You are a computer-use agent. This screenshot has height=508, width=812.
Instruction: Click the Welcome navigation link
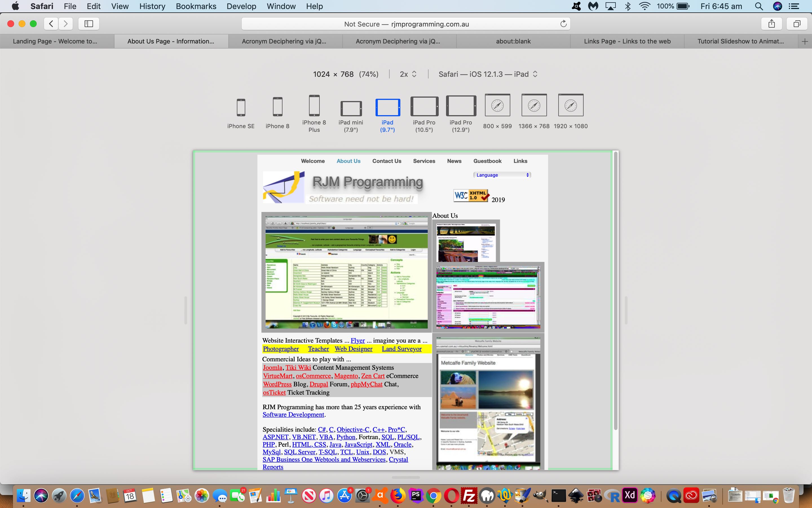click(x=313, y=161)
